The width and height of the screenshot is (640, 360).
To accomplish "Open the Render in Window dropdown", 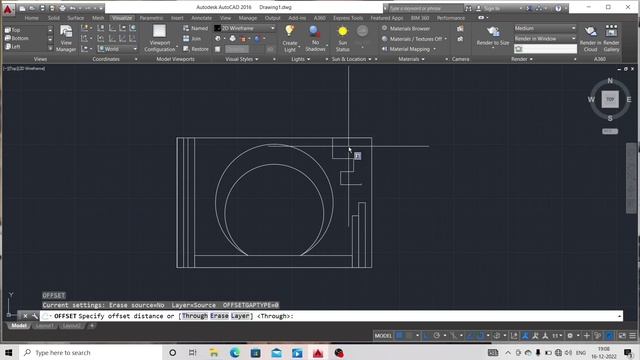I will point(545,38).
